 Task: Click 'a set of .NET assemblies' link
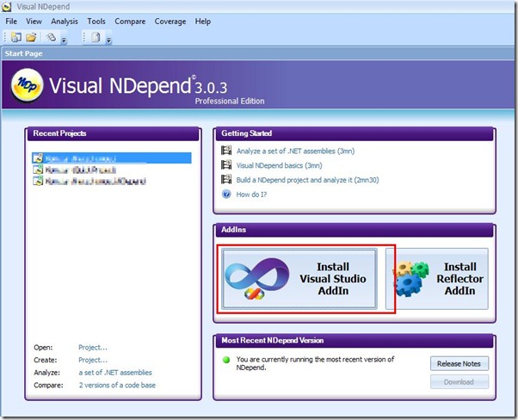tap(115, 373)
